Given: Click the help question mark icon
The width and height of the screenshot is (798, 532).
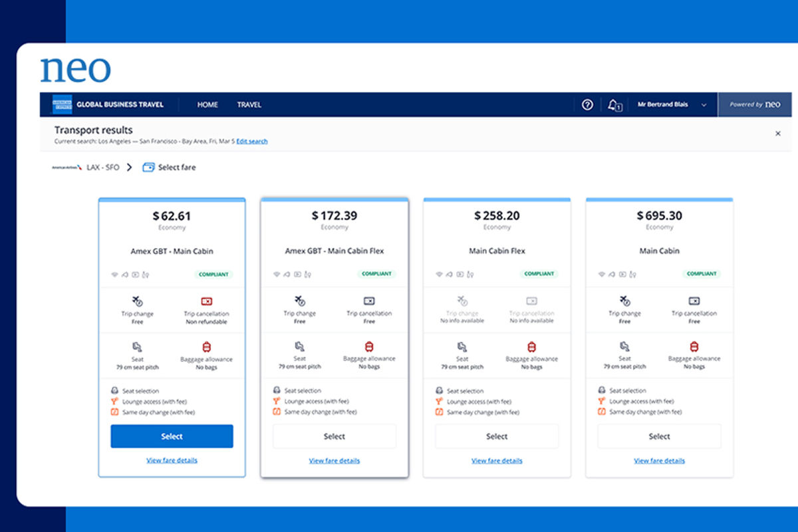Looking at the screenshot, I should coord(587,104).
